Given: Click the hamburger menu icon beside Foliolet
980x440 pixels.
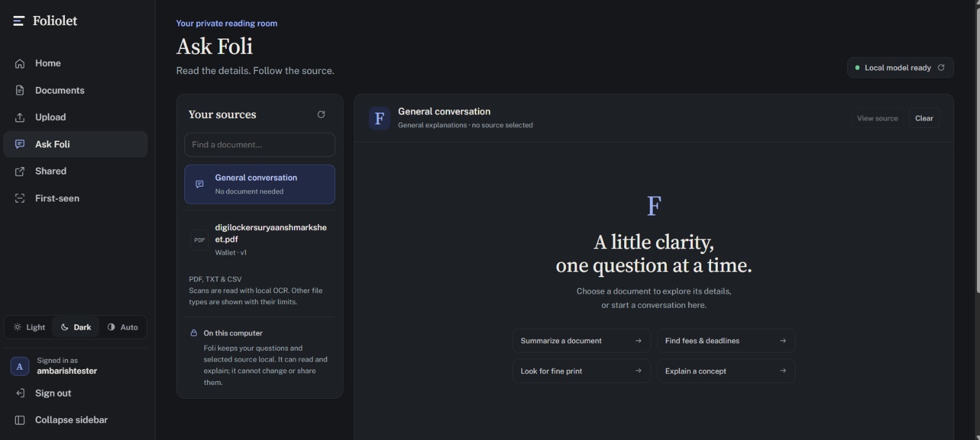Looking at the screenshot, I should point(19,21).
